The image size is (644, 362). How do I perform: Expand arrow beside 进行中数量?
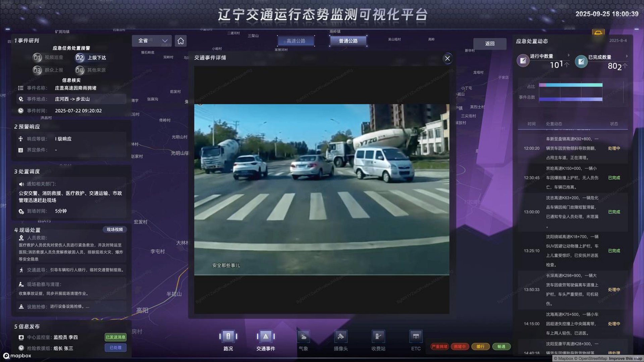[x=569, y=55]
